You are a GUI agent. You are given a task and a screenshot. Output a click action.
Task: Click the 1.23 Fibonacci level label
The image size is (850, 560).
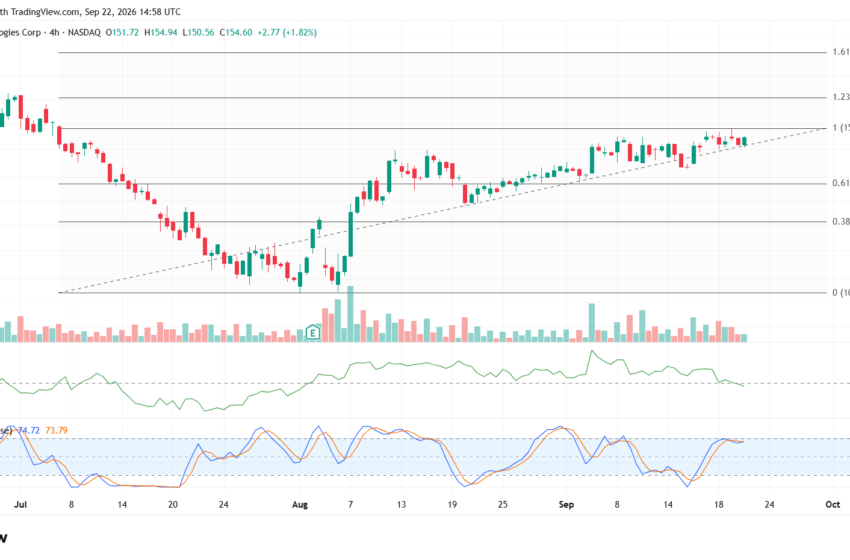[x=841, y=97]
